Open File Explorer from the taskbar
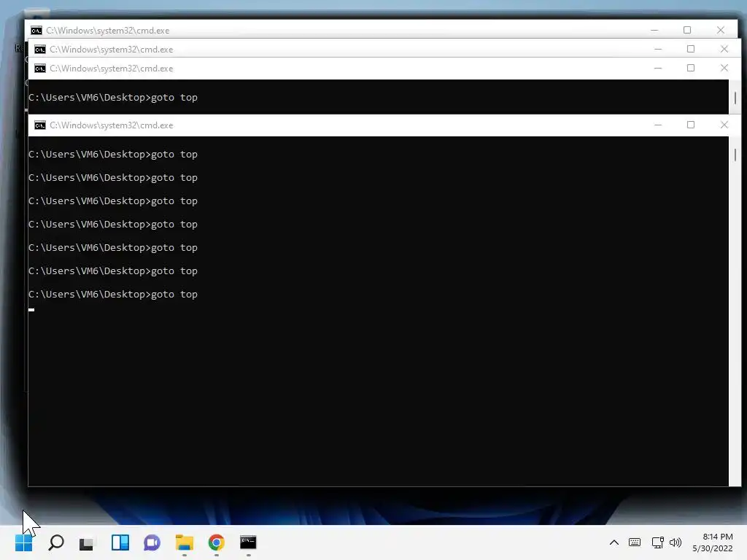This screenshot has height=560, width=747. pyautogui.click(x=185, y=542)
